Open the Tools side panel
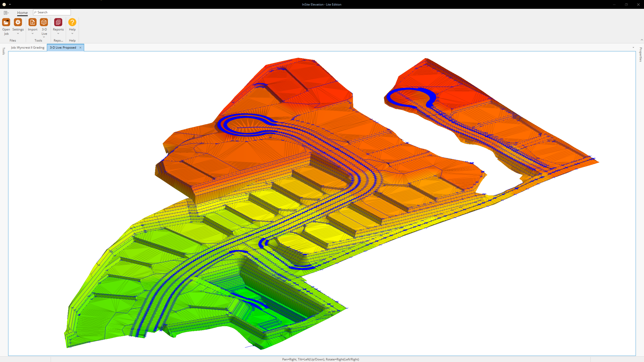 pos(4,51)
